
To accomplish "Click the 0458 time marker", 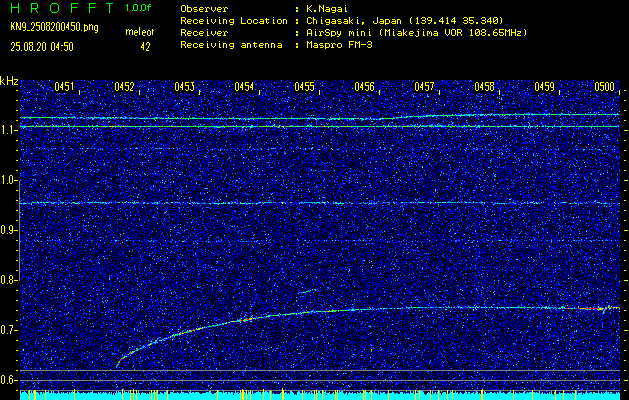I will [x=484, y=87].
